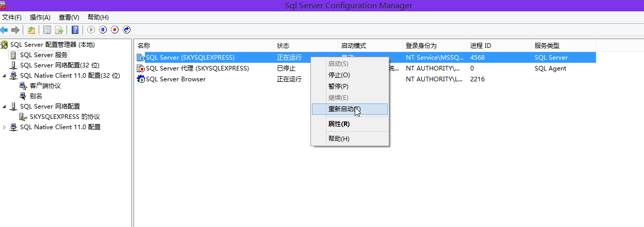Open the 操作(A) menu
644x227 pixels.
tap(40, 18)
